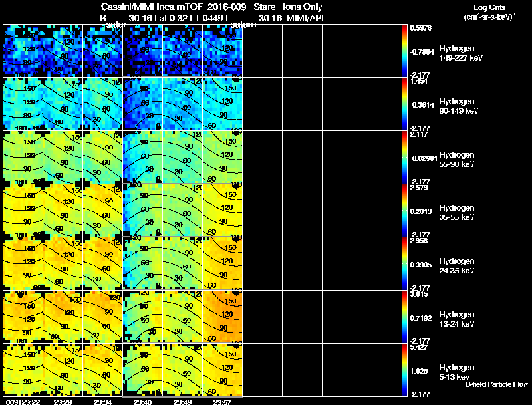Select the 5-13 keV panel at 23:34
This screenshot has width=532, height=405.
(103, 370)
